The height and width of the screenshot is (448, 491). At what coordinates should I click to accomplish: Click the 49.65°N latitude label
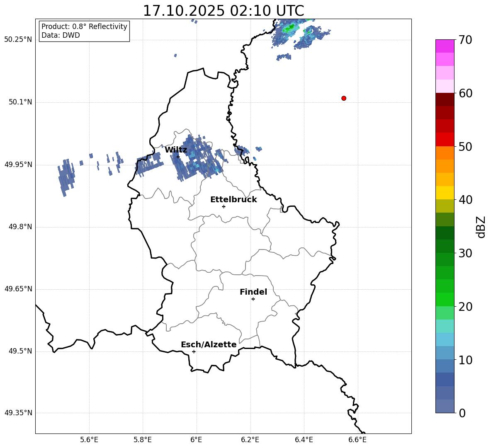[18, 289]
